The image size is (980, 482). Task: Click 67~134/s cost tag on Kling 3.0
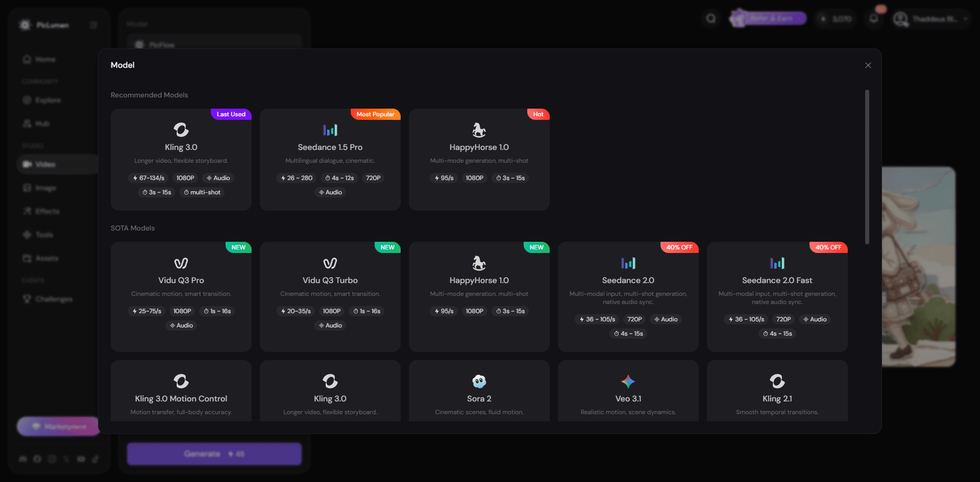point(148,178)
